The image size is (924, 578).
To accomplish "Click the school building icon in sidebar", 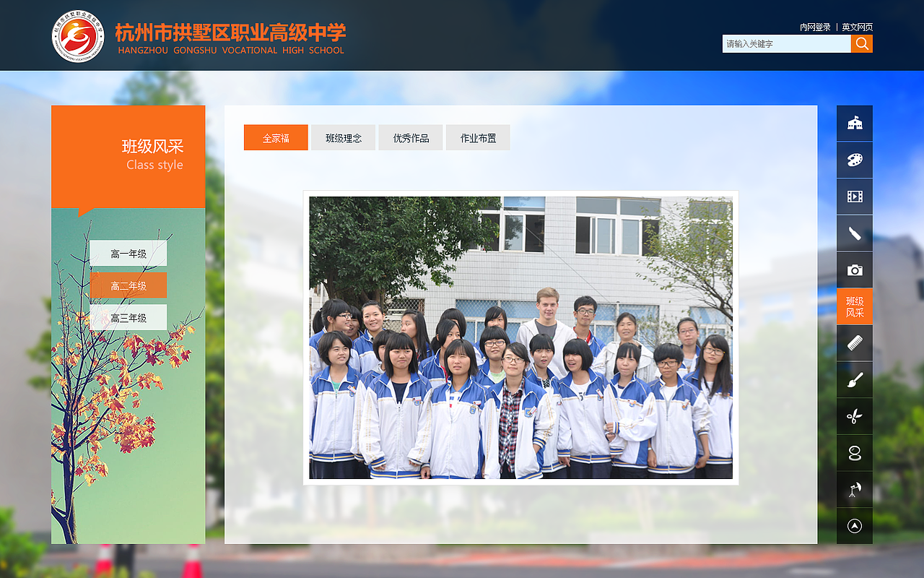I will coord(855,124).
